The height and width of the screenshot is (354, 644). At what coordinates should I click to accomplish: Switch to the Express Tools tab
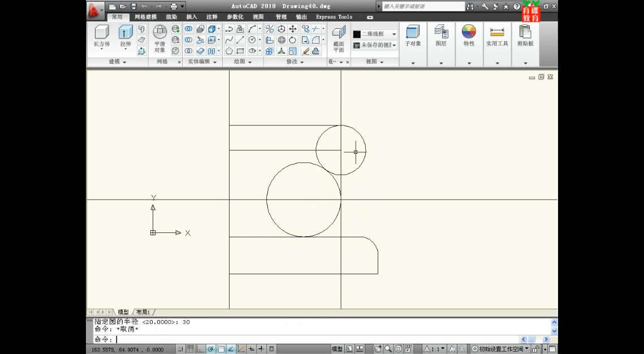(x=334, y=17)
